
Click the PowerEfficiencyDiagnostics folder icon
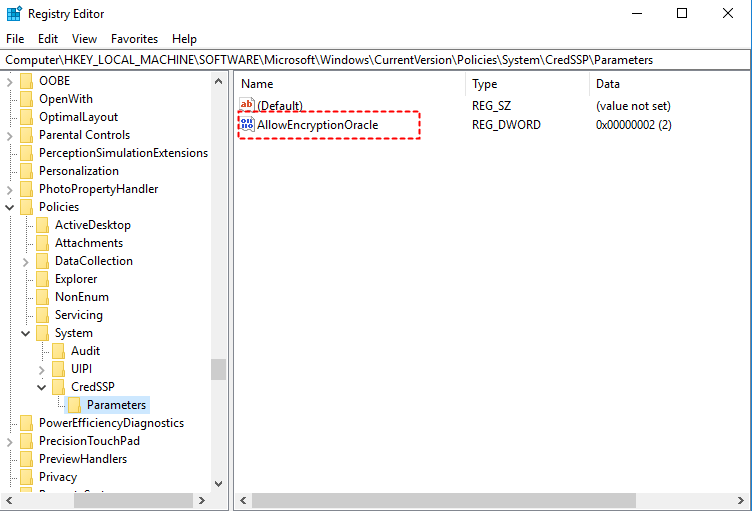(x=27, y=423)
